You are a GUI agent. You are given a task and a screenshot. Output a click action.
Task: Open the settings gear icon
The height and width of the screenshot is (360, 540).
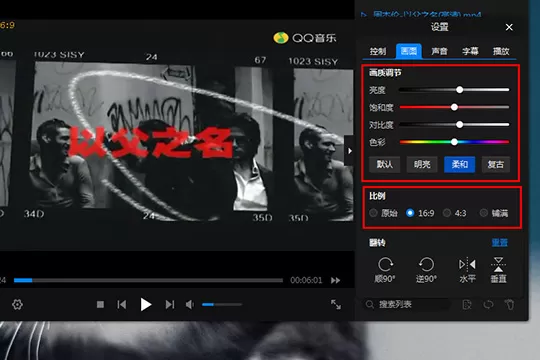pyautogui.click(x=17, y=305)
